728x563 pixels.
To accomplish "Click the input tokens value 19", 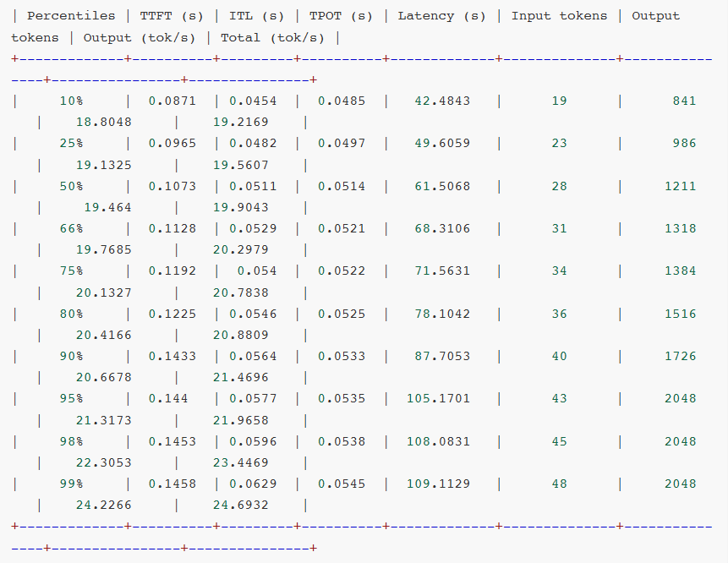I will [x=557, y=101].
